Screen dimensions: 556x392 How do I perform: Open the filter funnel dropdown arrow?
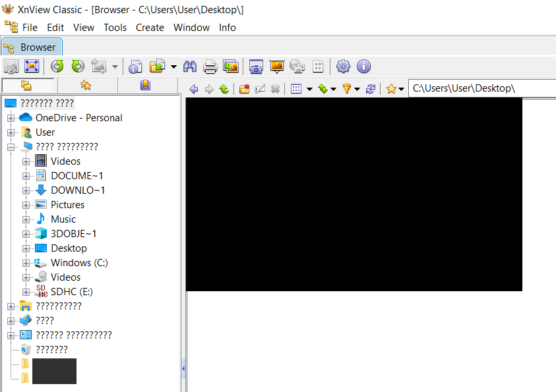click(x=357, y=89)
